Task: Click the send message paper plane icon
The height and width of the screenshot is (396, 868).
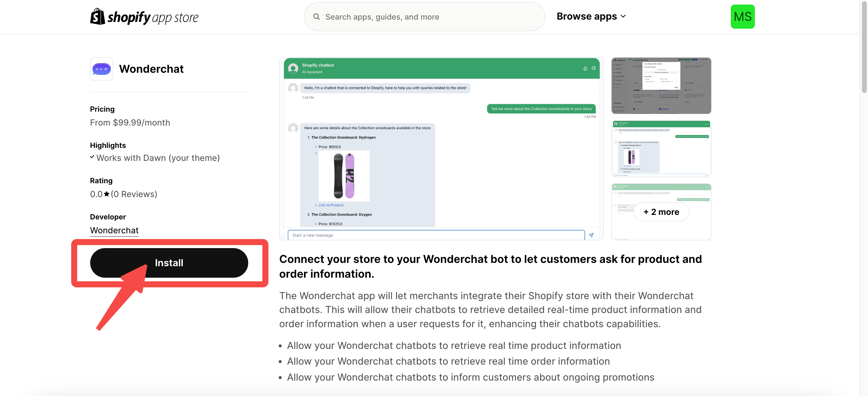Action: (x=591, y=235)
